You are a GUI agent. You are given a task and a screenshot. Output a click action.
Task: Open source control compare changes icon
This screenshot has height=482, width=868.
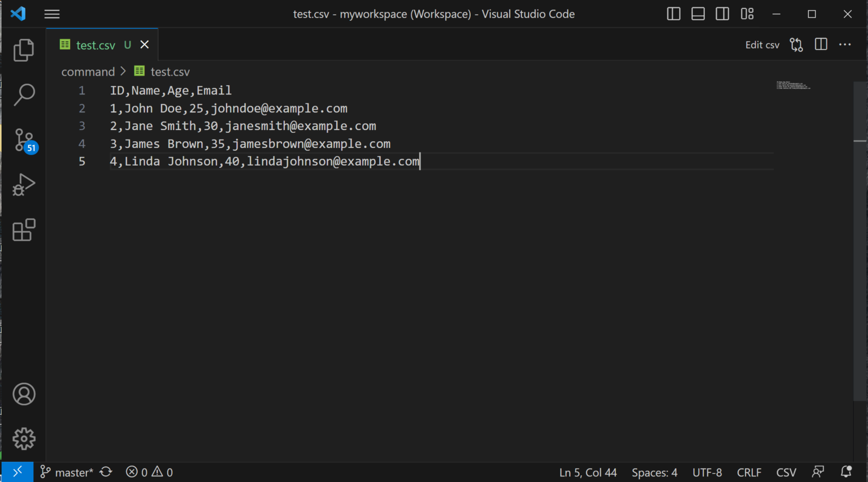tap(796, 44)
